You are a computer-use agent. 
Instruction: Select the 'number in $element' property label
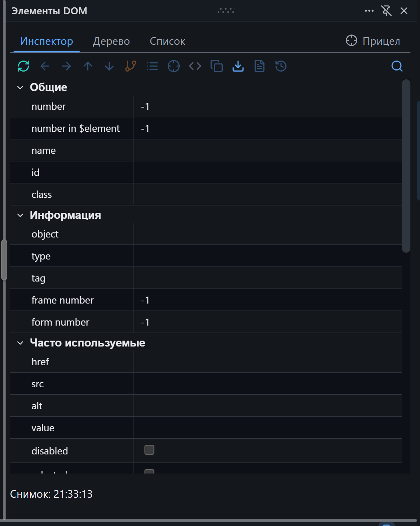pyautogui.click(x=76, y=128)
